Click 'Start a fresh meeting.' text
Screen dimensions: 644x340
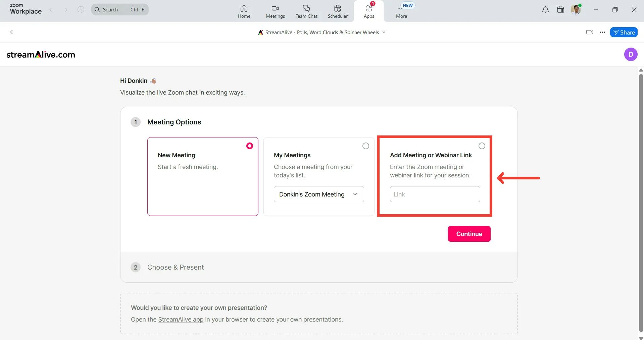[188, 167]
